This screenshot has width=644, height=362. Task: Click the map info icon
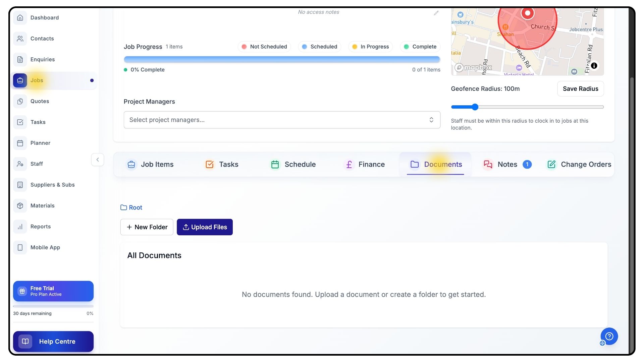point(594,66)
